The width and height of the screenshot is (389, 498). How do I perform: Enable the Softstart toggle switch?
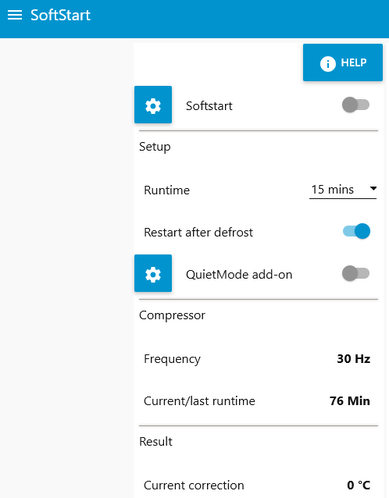pyautogui.click(x=356, y=105)
